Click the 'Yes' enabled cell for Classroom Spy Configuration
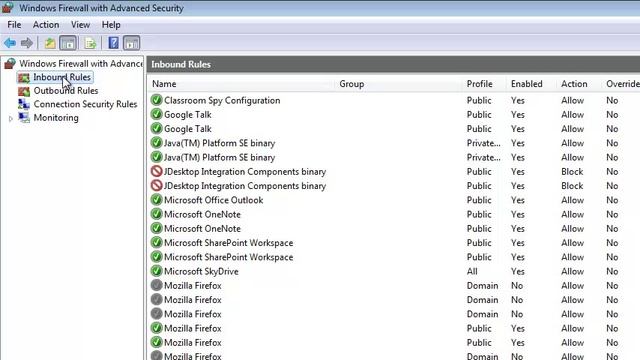Viewport: 640px width, 360px height. click(518, 100)
